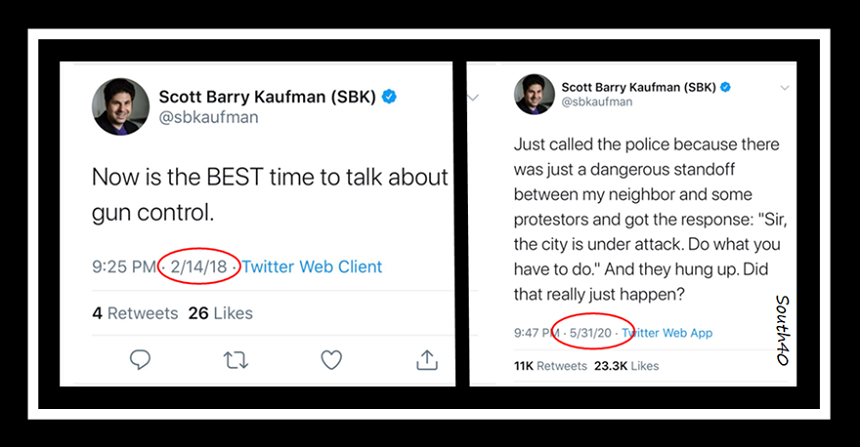The height and width of the screenshot is (447, 860).
Task: Expand the right tweet options chevron
Action: coord(785,88)
